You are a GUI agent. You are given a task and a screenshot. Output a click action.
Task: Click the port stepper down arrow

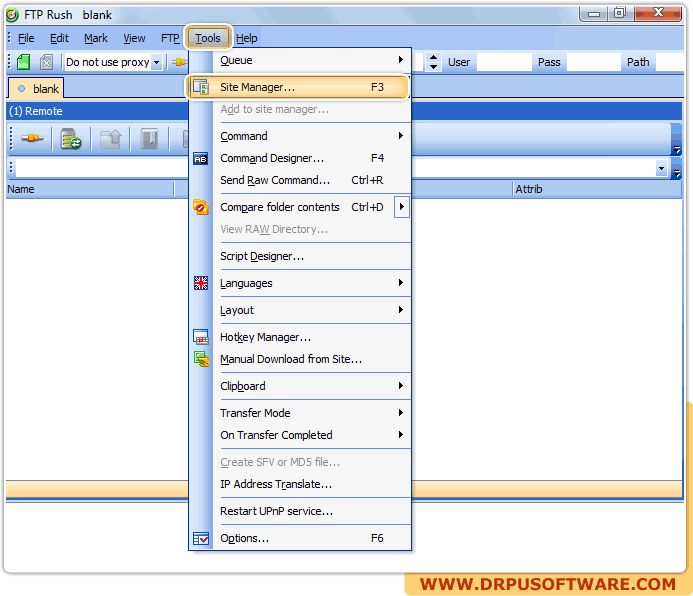click(434, 67)
